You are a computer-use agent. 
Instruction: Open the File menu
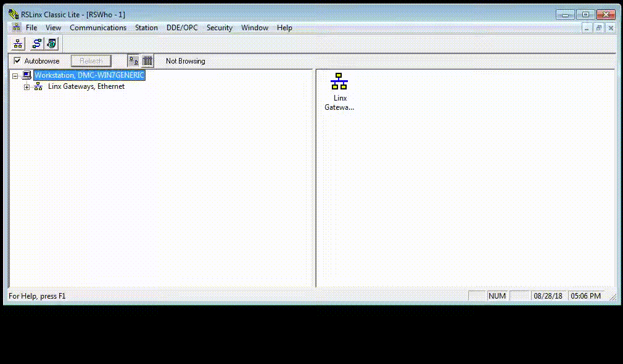[x=31, y=27]
